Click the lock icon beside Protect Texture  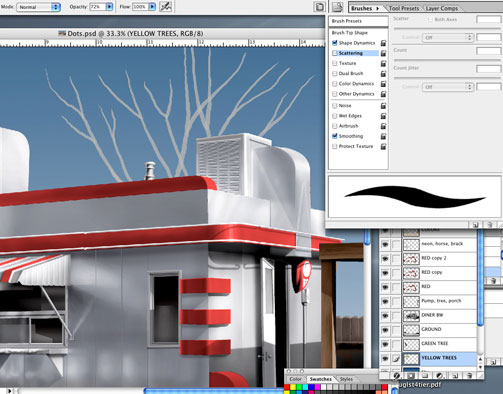(383, 146)
